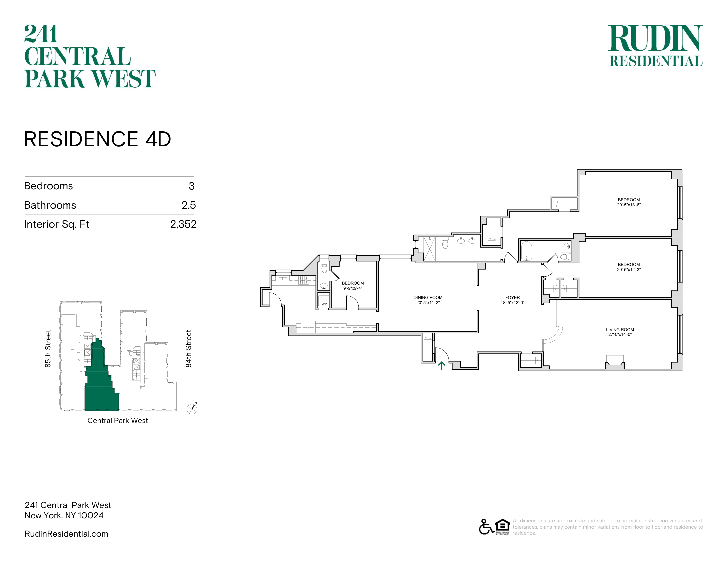The width and height of the screenshot is (728, 563).
Task: Click the 241 Central Park West logo
Action: coord(90,56)
